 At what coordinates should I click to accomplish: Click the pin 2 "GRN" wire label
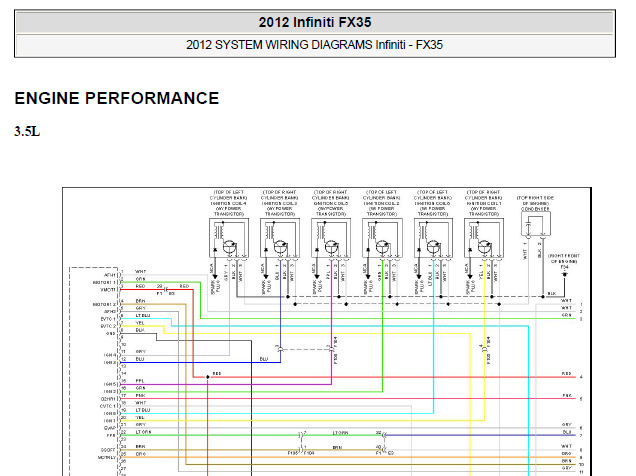140,279
